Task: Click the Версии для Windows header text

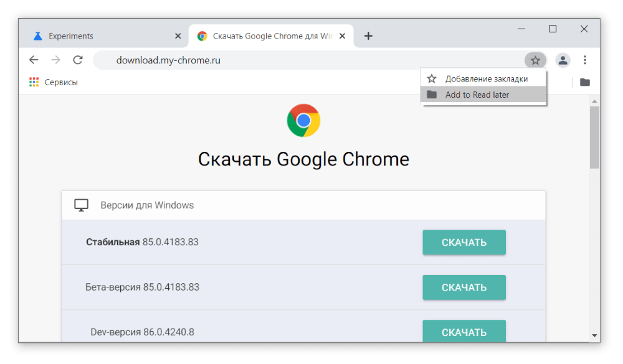Action: point(147,205)
